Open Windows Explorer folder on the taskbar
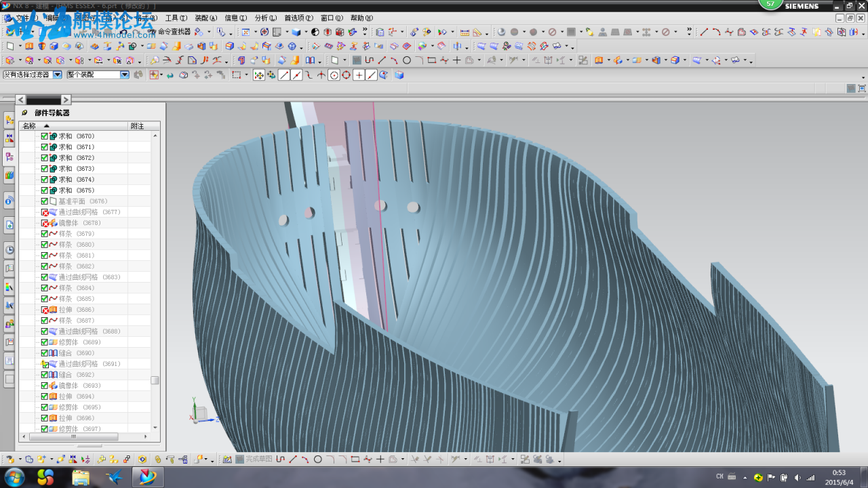 pyautogui.click(x=81, y=477)
